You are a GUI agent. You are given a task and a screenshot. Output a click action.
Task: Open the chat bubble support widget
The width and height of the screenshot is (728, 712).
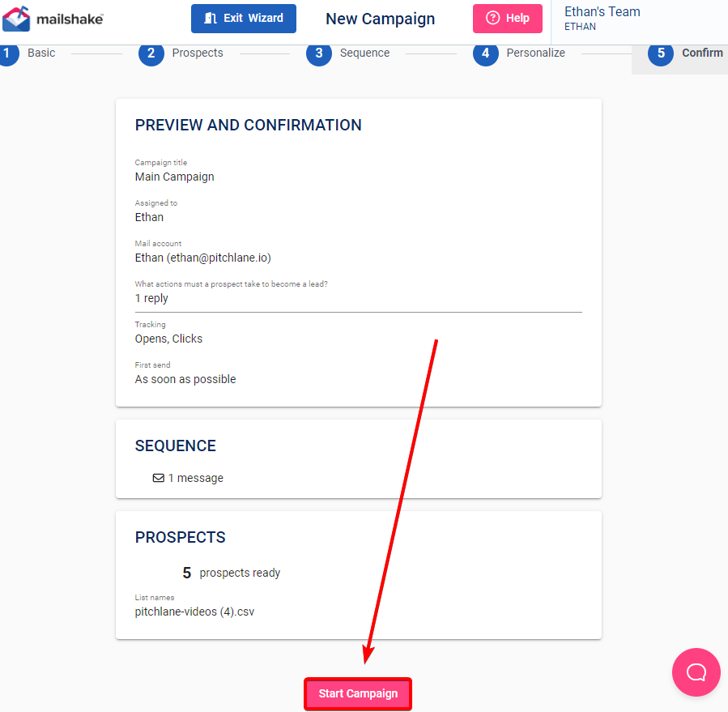pyautogui.click(x=696, y=671)
